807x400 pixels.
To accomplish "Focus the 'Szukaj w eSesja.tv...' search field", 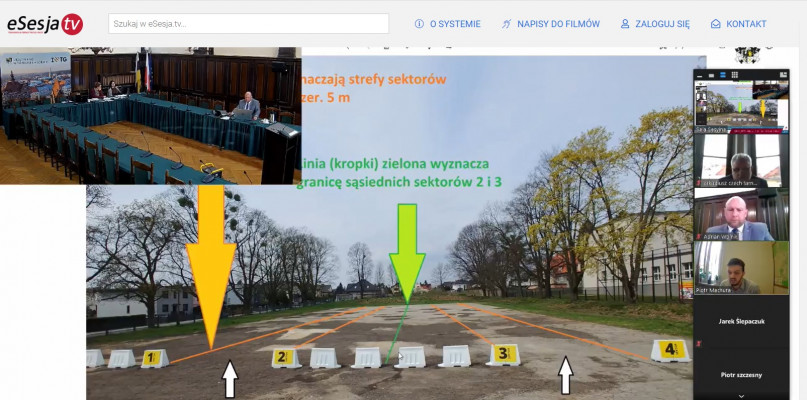I will [248, 24].
